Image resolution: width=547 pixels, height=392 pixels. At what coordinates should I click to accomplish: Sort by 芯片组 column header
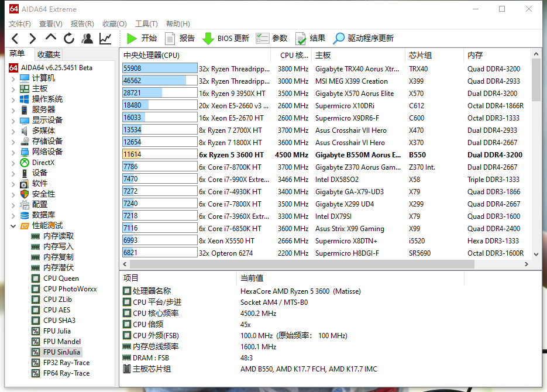435,55
